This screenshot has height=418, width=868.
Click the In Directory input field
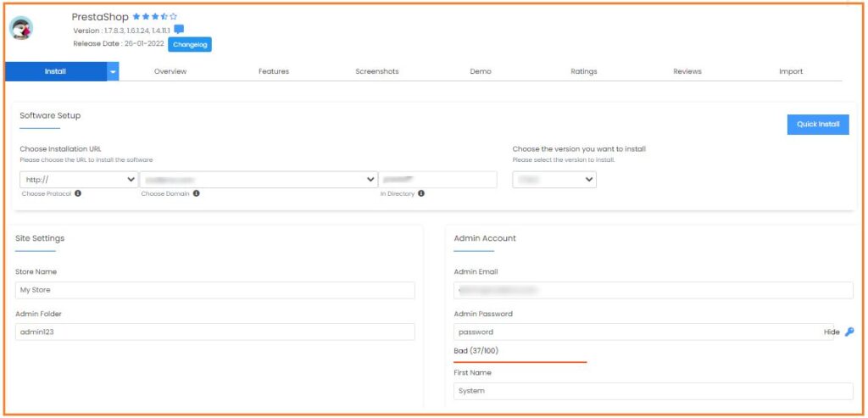point(438,180)
